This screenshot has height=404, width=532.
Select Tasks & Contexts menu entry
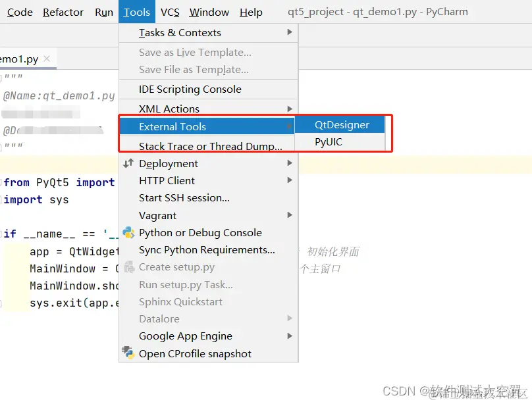click(x=208, y=32)
